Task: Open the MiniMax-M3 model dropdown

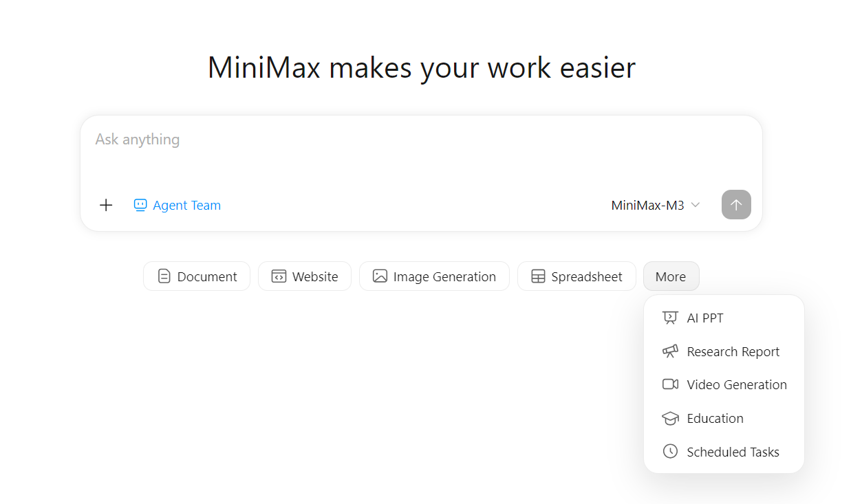Action: [x=656, y=205]
